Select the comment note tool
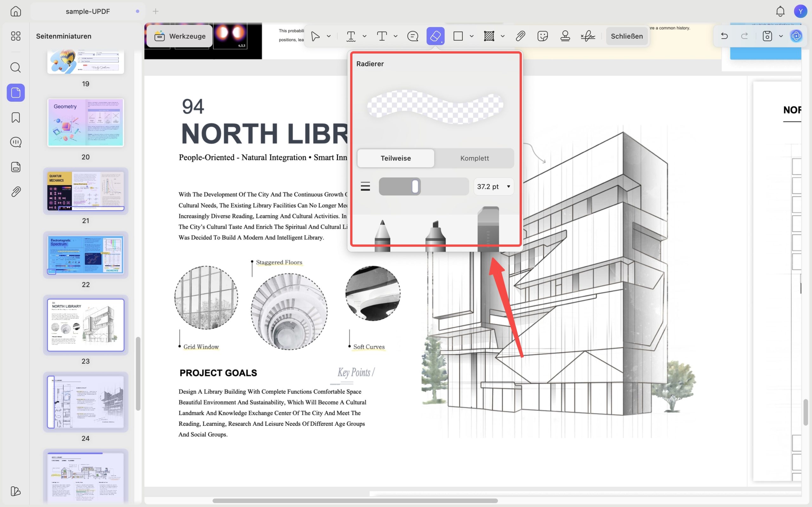The image size is (812, 507). pyautogui.click(x=412, y=36)
